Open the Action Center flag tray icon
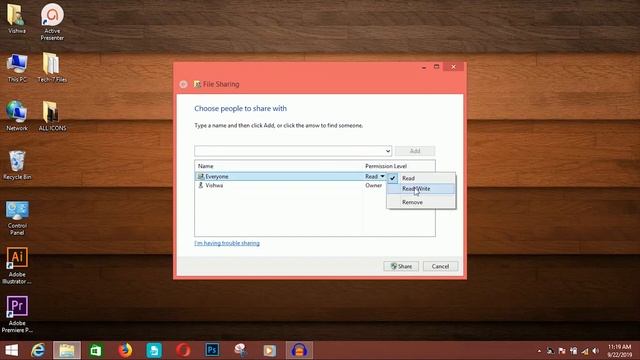Image resolution: width=640 pixels, height=360 pixels. click(x=562, y=351)
